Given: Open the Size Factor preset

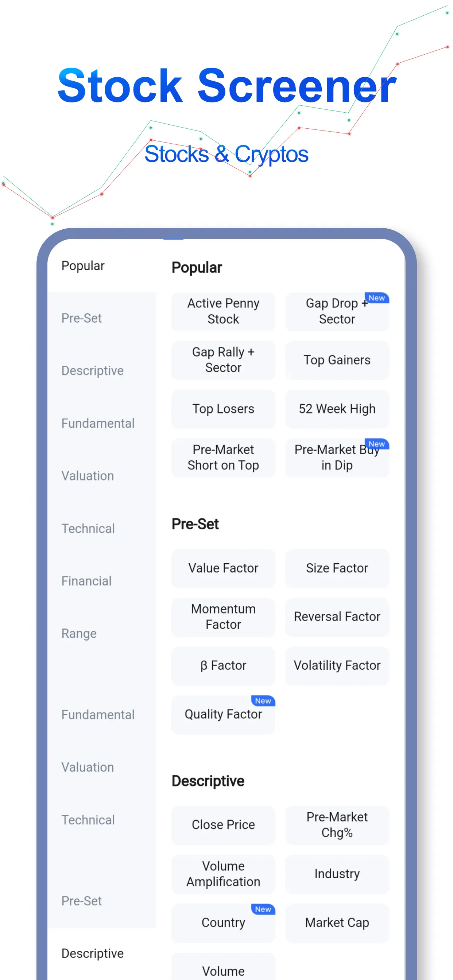Looking at the screenshot, I should (x=337, y=568).
